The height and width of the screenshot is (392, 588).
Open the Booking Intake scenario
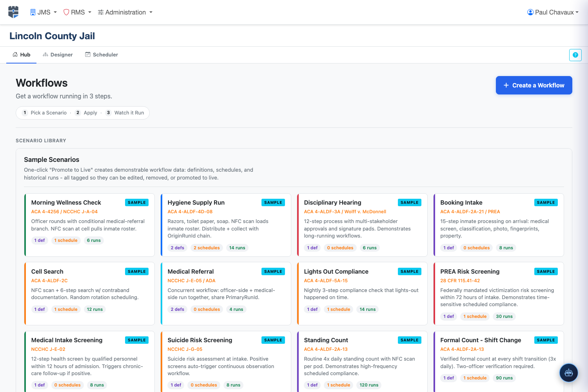(499, 225)
